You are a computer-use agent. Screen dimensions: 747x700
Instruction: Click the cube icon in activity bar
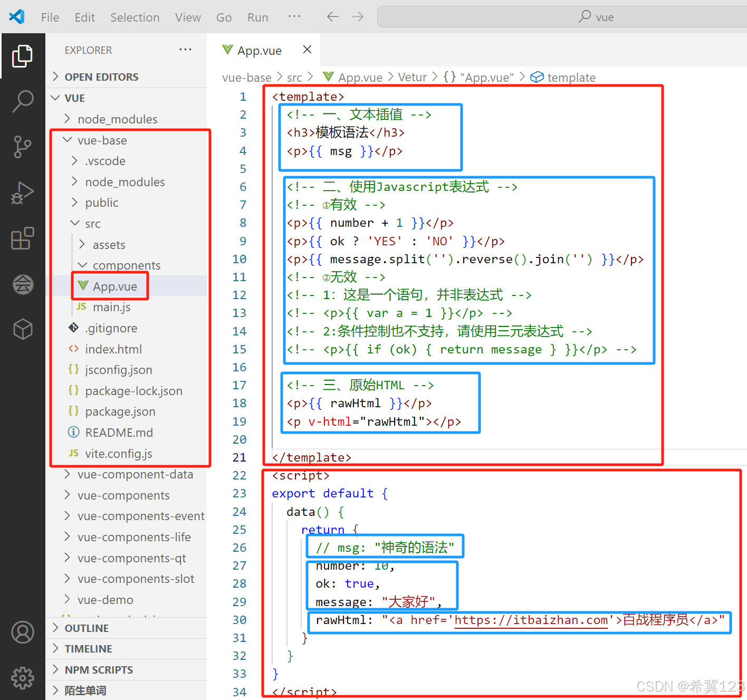point(23,329)
